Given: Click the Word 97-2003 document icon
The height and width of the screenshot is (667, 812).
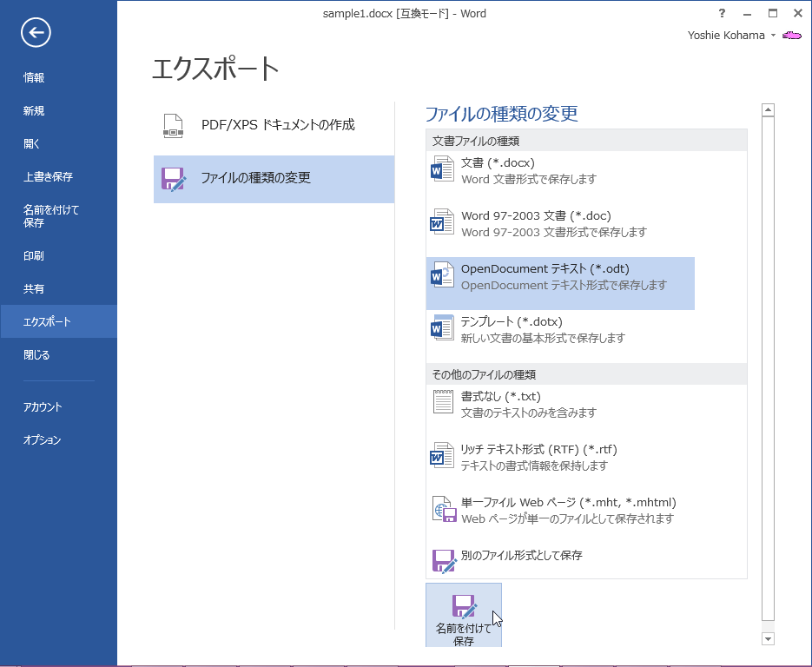Looking at the screenshot, I should tap(442, 221).
